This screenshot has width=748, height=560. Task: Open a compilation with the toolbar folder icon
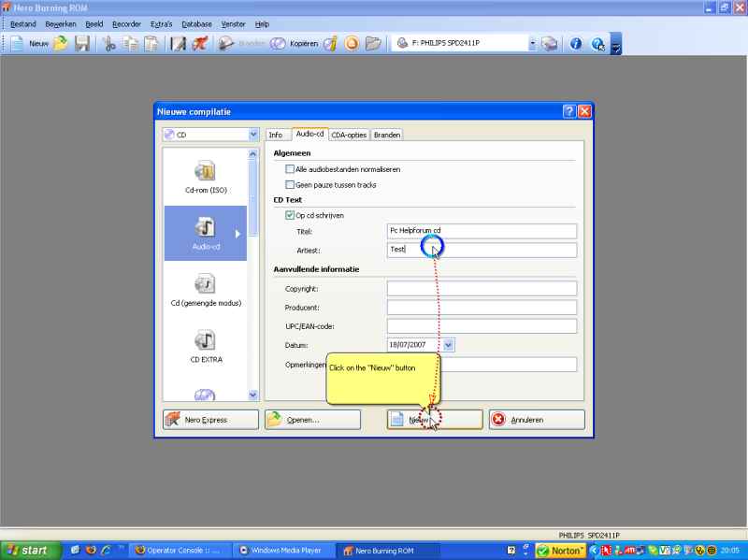(61, 43)
